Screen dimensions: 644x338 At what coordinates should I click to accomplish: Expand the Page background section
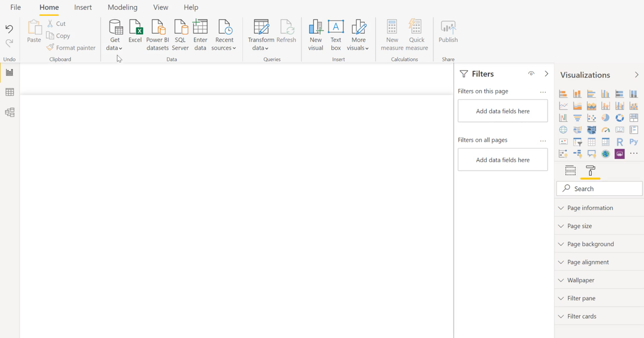tap(599, 244)
